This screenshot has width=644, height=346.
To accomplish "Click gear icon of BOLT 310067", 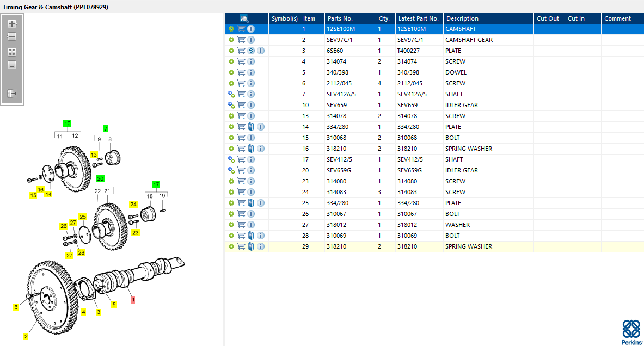I will click(231, 214).
